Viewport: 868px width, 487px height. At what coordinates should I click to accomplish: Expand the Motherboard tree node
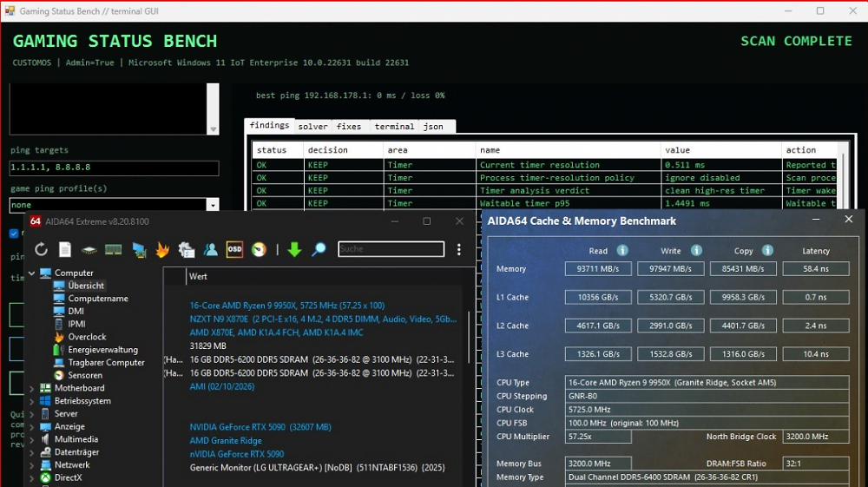[x=31, y=389]
